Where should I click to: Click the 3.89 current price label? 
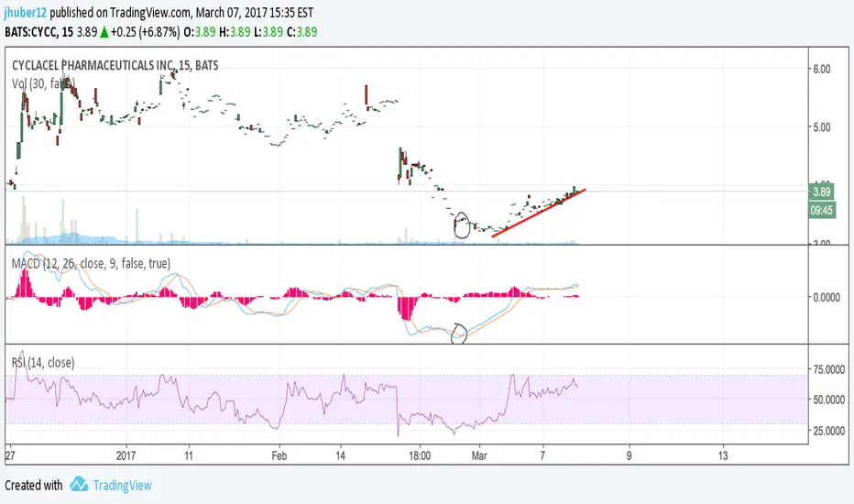pyautogui.click(x=821, y=192)
